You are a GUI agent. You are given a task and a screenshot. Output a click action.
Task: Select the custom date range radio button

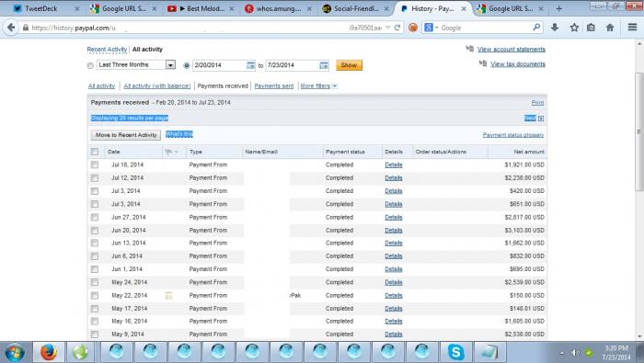pos(187,65)
